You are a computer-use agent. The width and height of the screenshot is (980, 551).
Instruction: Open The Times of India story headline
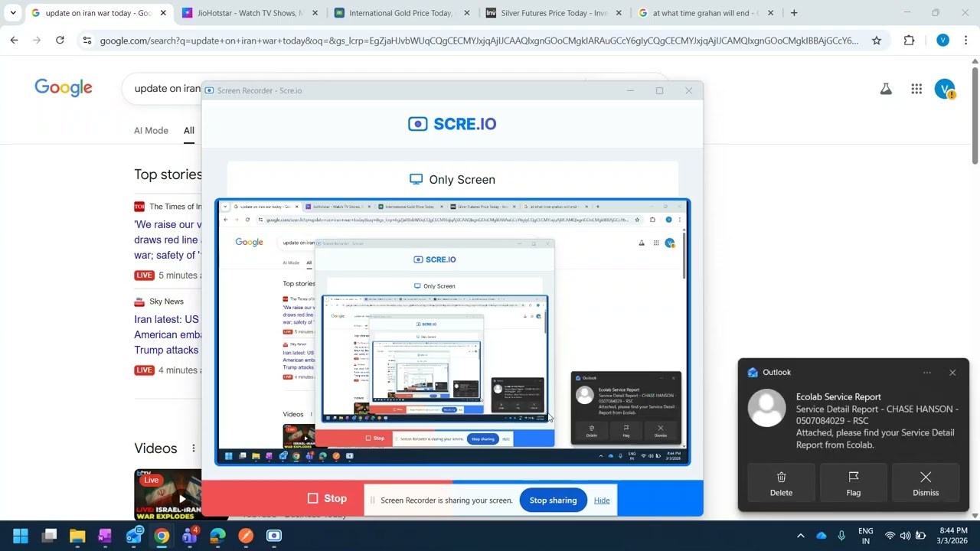click(x=168, y=240)
